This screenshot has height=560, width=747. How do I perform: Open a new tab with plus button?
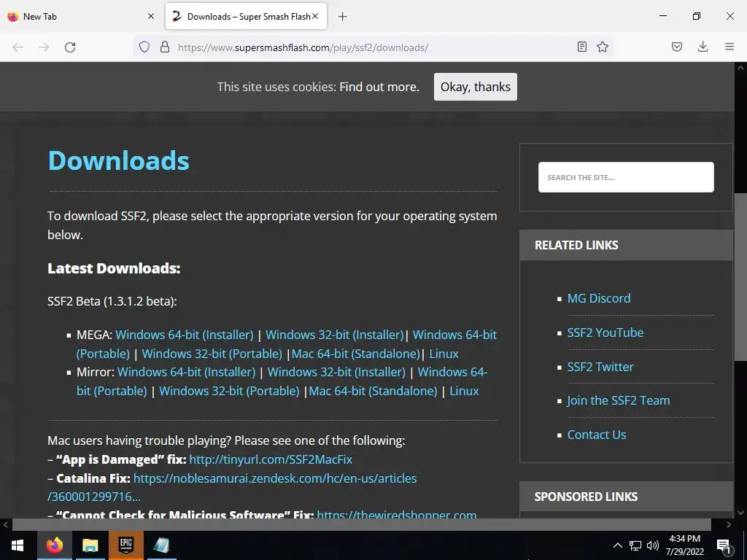[x=343, y=17]
